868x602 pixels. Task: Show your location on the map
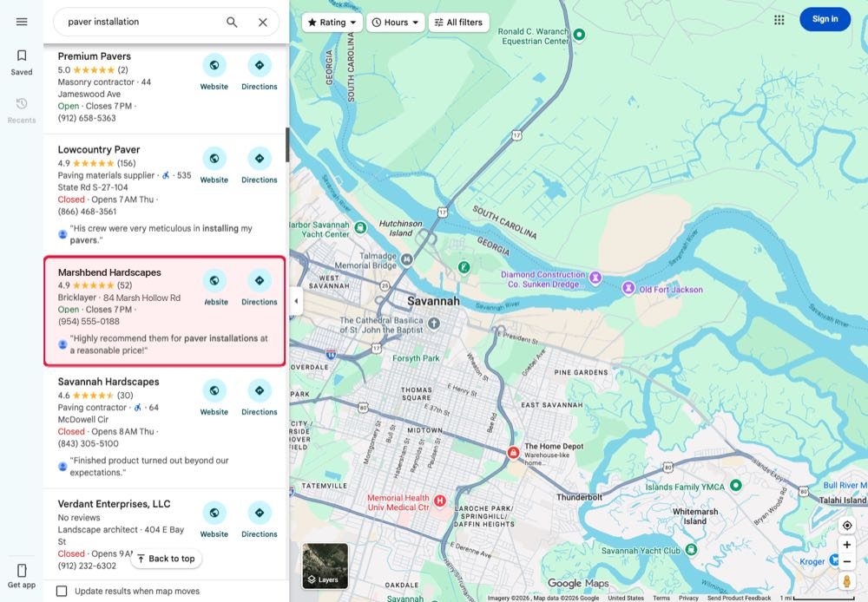(x=847, y=525)
